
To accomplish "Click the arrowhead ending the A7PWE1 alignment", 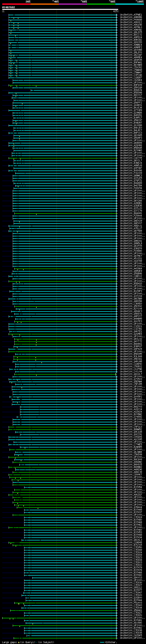I will pyautogui.click(x=117, y=15).
